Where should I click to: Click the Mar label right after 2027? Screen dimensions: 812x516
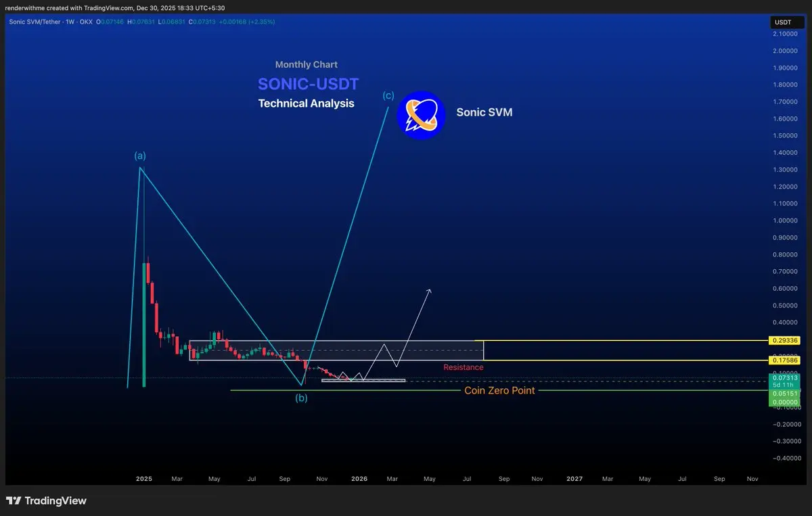click(608, 479)
